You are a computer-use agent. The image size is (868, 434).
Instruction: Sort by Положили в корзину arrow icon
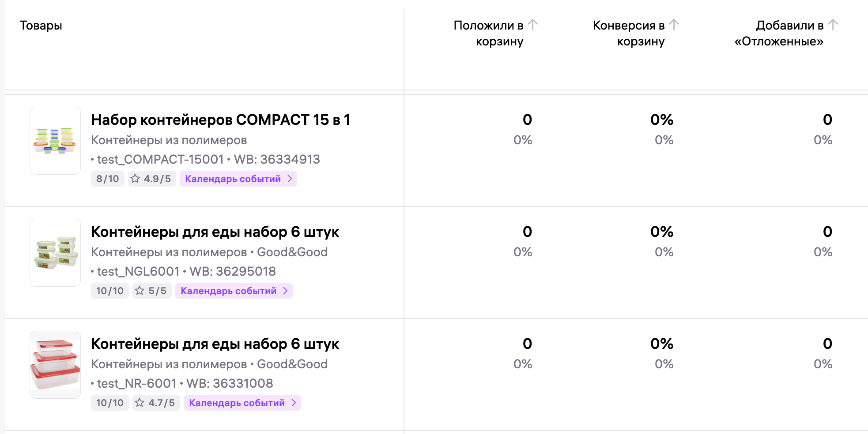[533, 25]
